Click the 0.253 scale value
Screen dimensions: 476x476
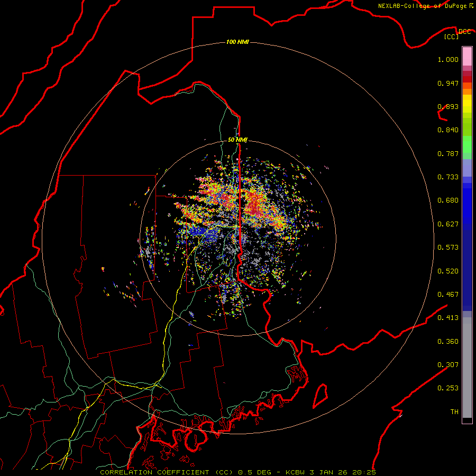[x=448, y=388]
